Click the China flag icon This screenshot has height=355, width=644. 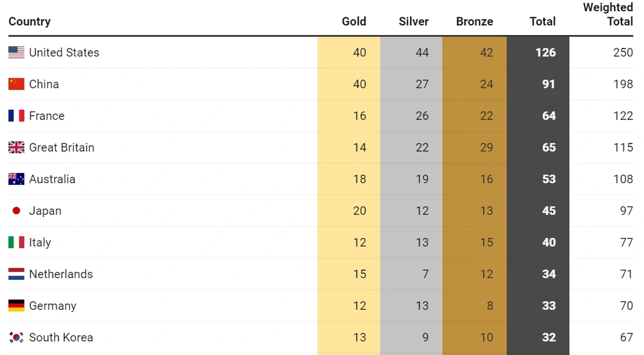(x=16, y=84)
